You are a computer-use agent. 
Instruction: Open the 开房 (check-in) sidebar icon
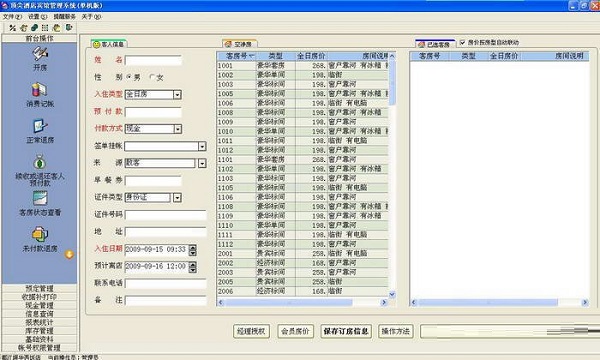(x=40, y=54)
